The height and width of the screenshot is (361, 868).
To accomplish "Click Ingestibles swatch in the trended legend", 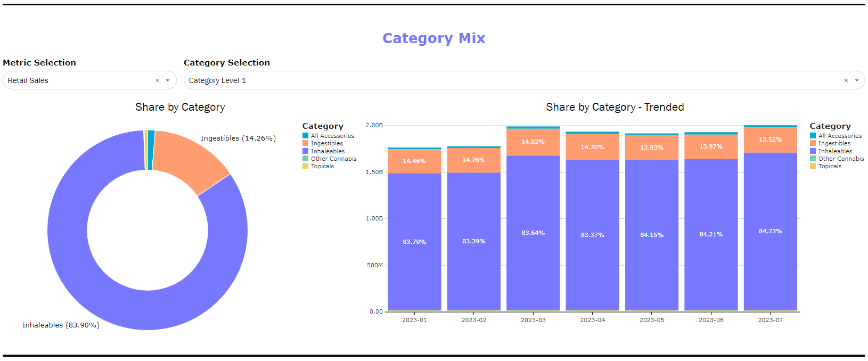I will coord(813,143).
